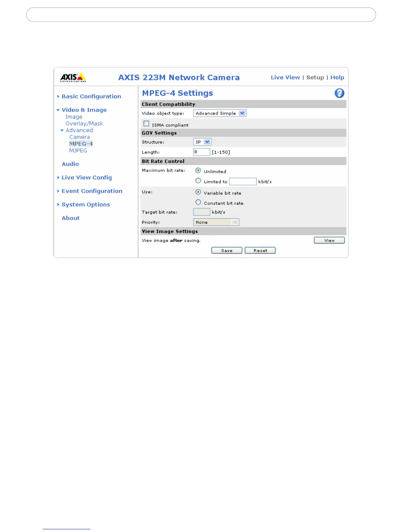Open Overlay/Mask settings

pos(84,124)
